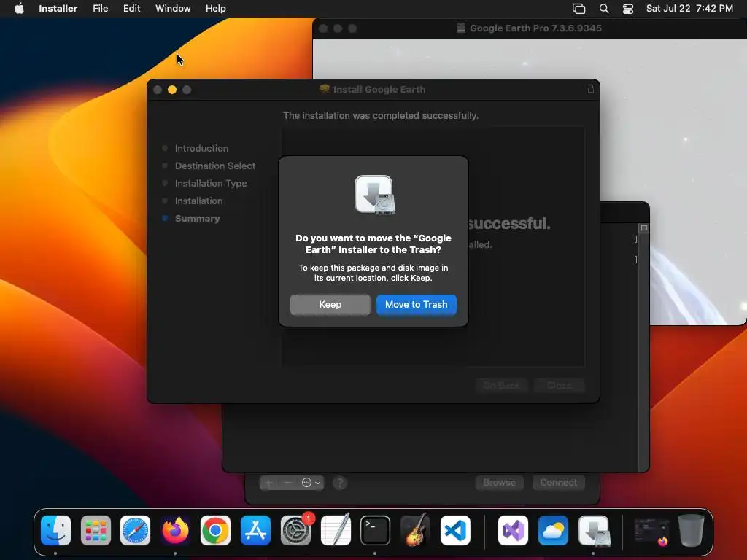
Task: Open the Help menu
Action: [x=215, y=9]
